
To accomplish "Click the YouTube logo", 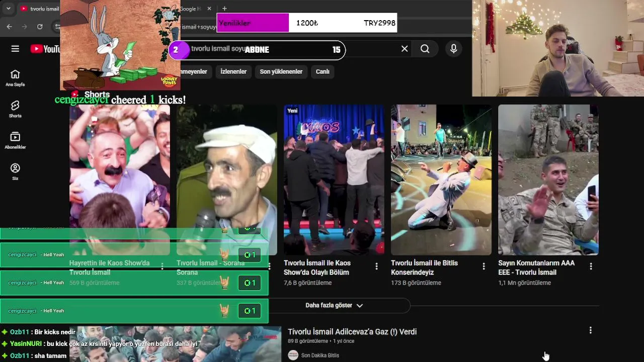I will coord(45,49).
